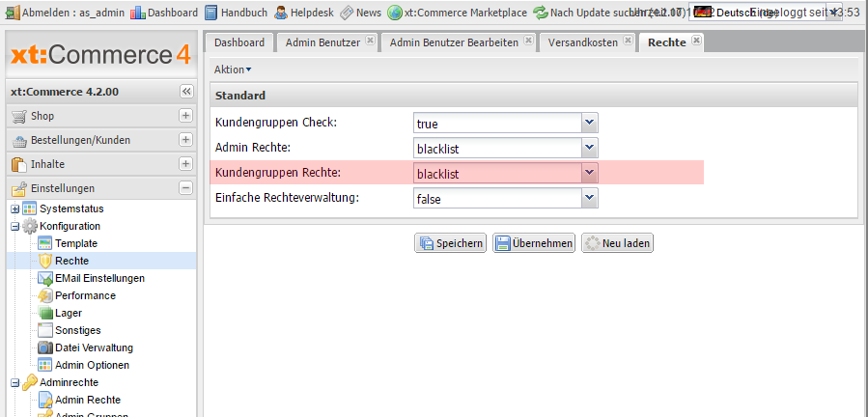868x417 pixels.
Task: Select Sonstiges in the tree
Action: point(77,331)
